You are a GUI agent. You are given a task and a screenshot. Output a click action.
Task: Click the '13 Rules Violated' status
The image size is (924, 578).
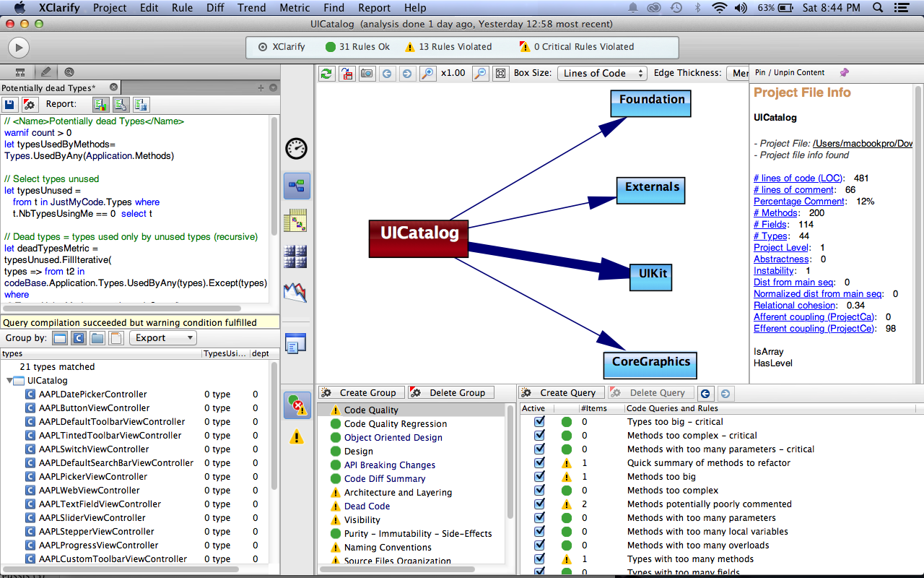click(448, 47)
